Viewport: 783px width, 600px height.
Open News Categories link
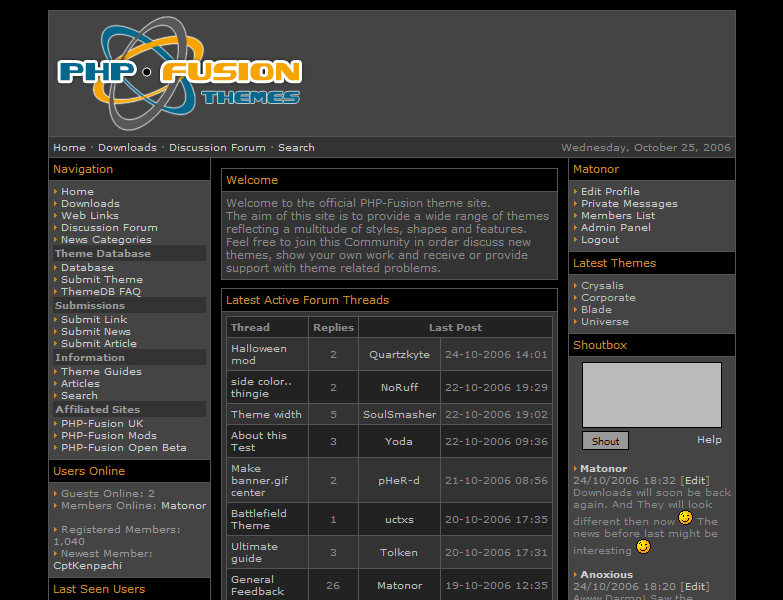tap(106, 240)
